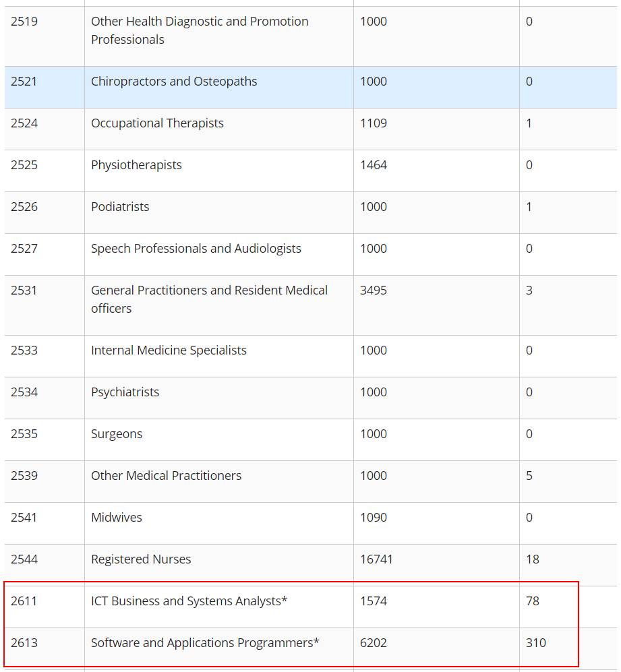Select Other Medical Practitioners cell
This screenshot has height=672, width=621.
166,476
